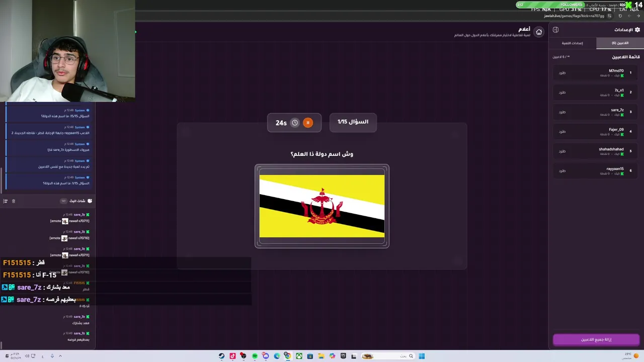644x362 pixels.
Task: Kick player Fajer_09 with طرد
Action: point(562,132)
